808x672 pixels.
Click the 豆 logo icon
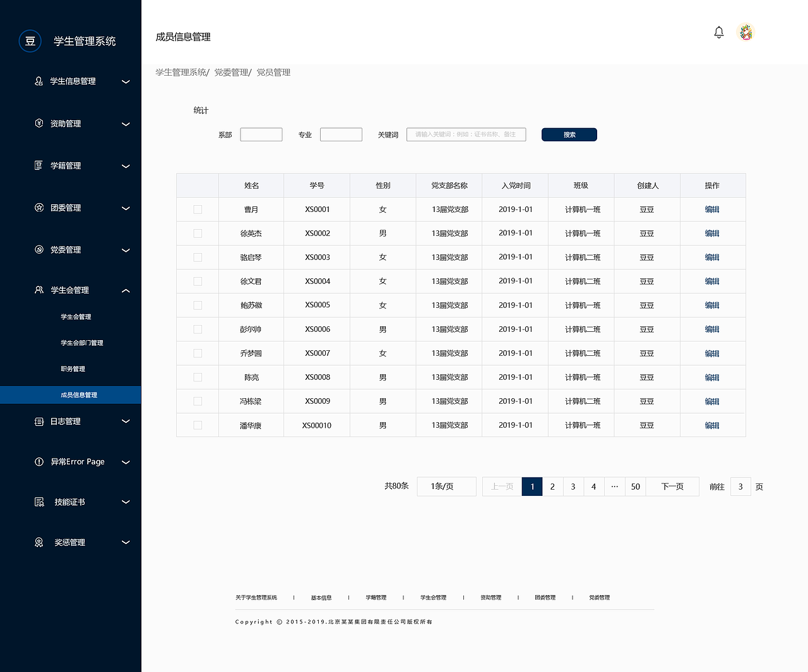pos(30,41)
